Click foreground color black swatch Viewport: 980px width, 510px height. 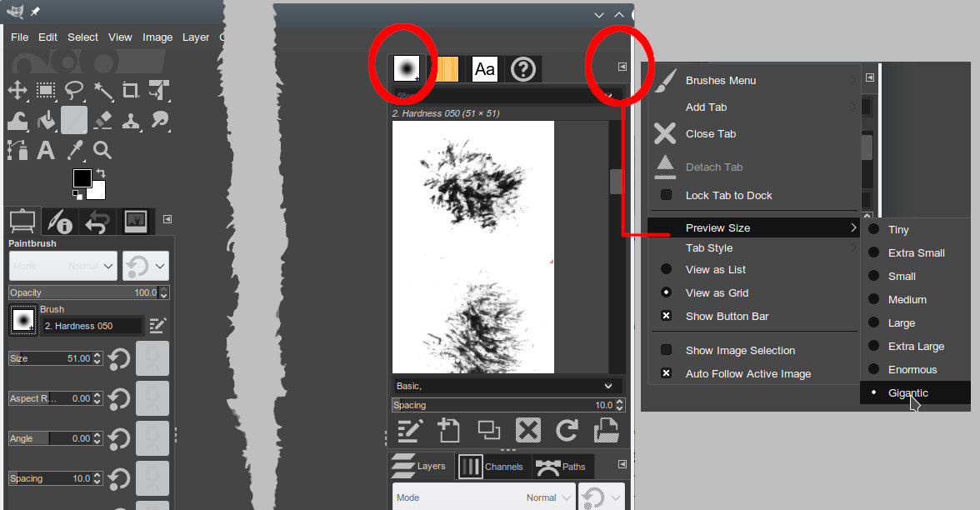tap(82, 178)
